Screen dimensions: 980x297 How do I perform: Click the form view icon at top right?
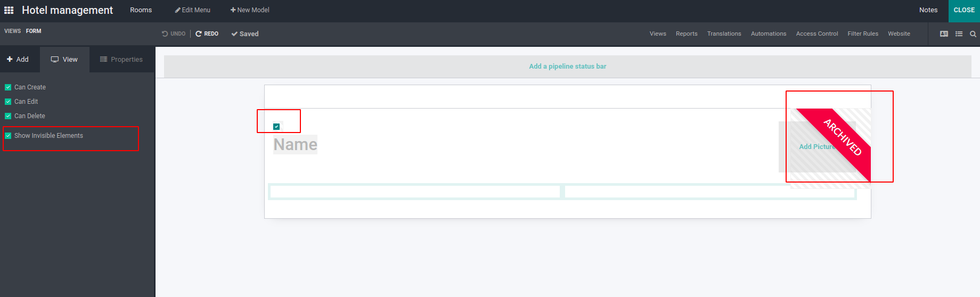coord(944,34)
